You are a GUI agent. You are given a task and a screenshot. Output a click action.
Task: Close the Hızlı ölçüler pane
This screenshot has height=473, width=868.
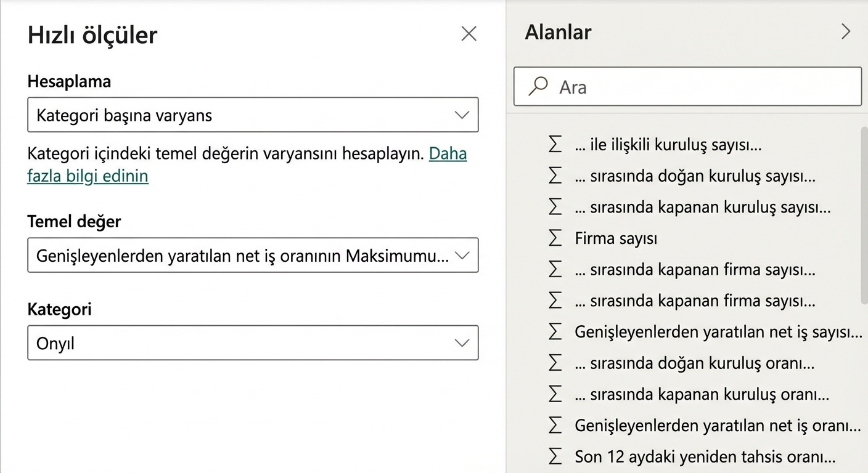pyautogui.click(x=469, y=34)
